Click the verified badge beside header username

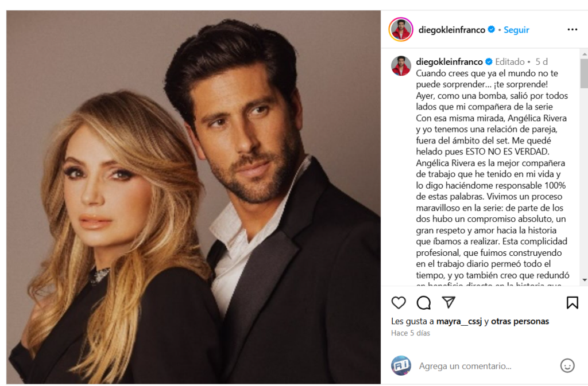coord(492,29)
